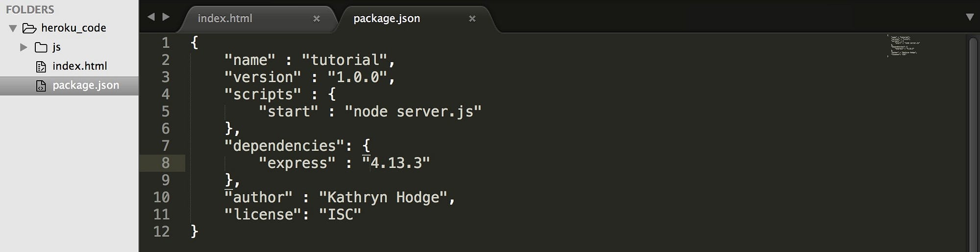Click line number 8 in the gutter
The width and height of the screenshot is (980, 252).
tap(166, 163)
